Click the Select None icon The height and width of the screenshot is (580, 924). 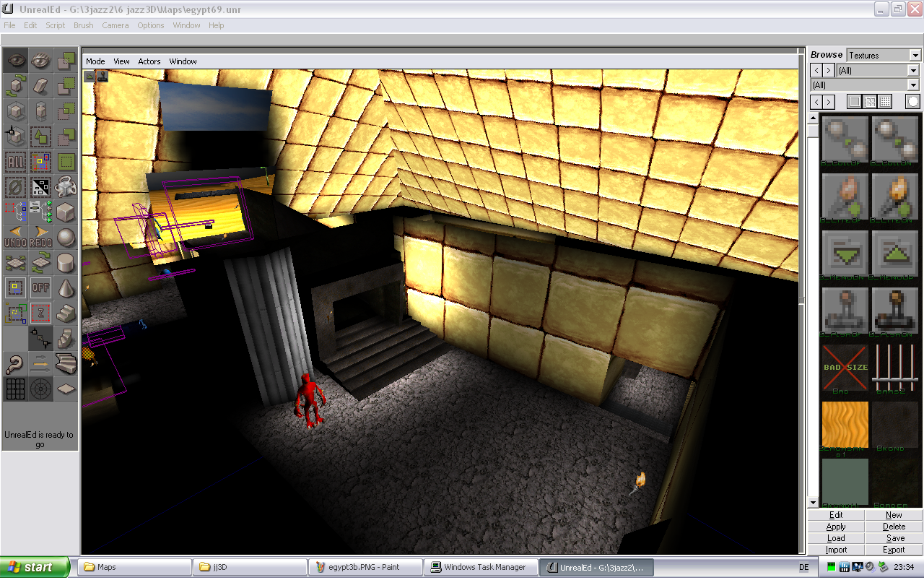point(16,187)
